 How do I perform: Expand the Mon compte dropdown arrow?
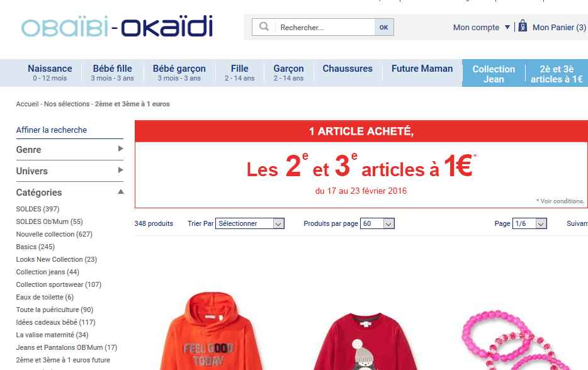pos(507,27)
